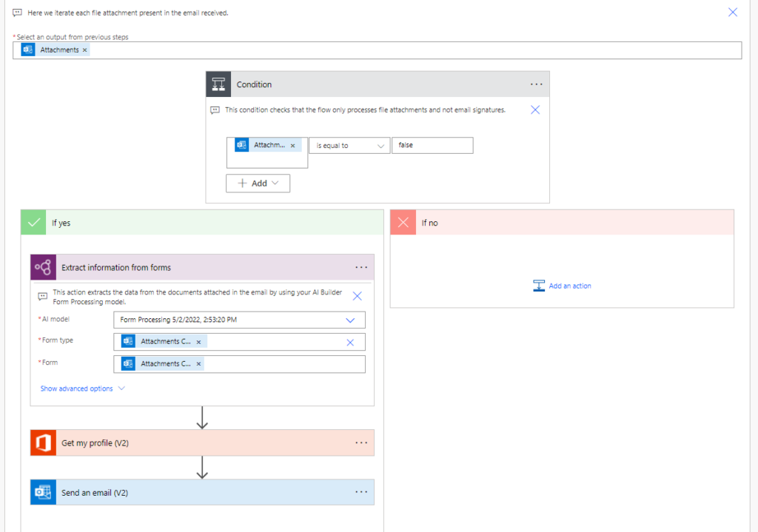This screenshot has width=758, height=532.
Task: Click the Office 365 Get my profile icon
Action: click(43, 442)
